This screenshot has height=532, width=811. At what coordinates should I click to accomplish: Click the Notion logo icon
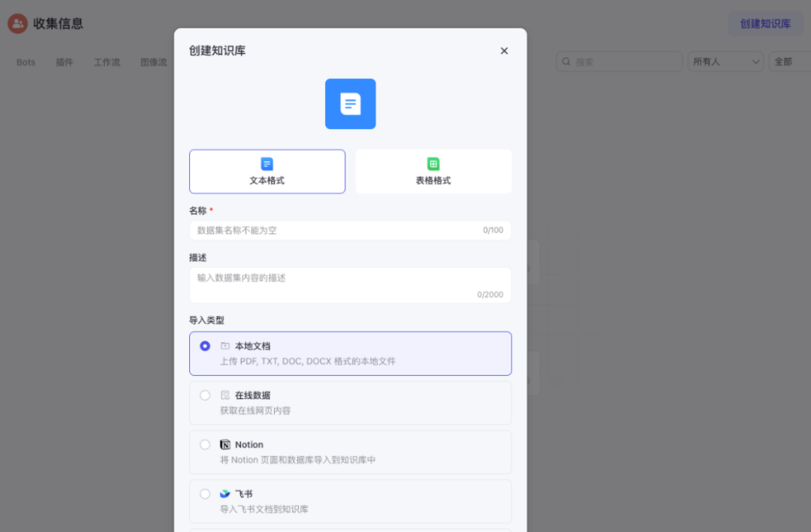225,445
